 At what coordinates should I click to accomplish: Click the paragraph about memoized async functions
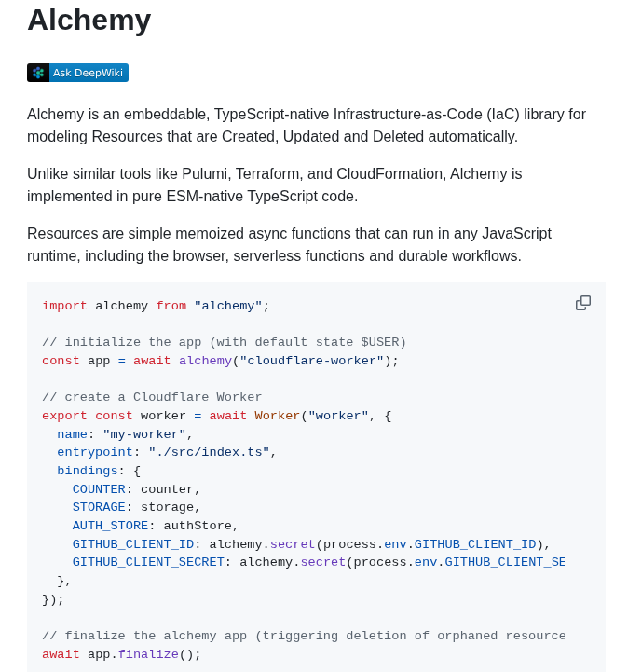(289, 244)
